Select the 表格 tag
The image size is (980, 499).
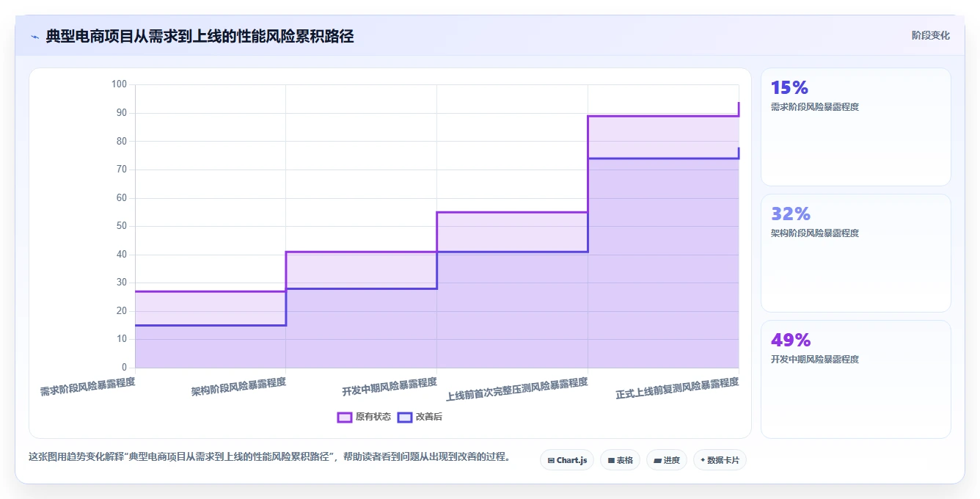(620, 460)
